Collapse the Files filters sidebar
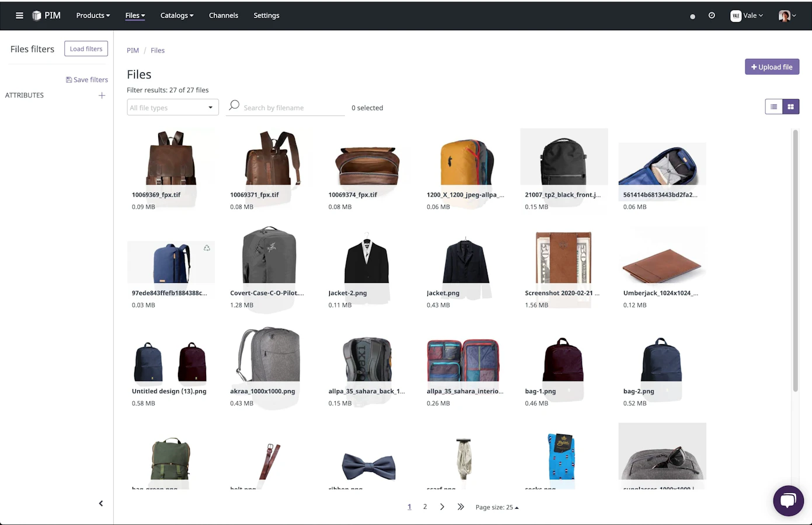This screenshot has height=525, width=812. (100, 503)
